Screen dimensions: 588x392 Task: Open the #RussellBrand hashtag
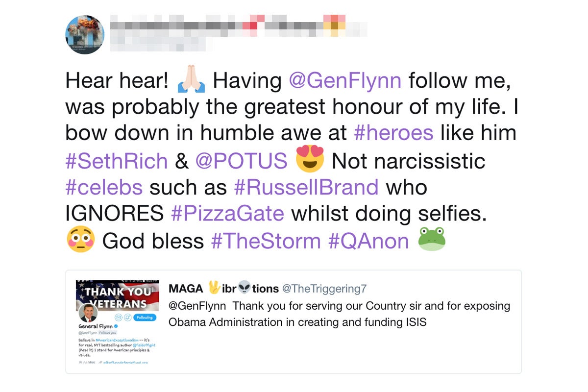tap(306, 187)
